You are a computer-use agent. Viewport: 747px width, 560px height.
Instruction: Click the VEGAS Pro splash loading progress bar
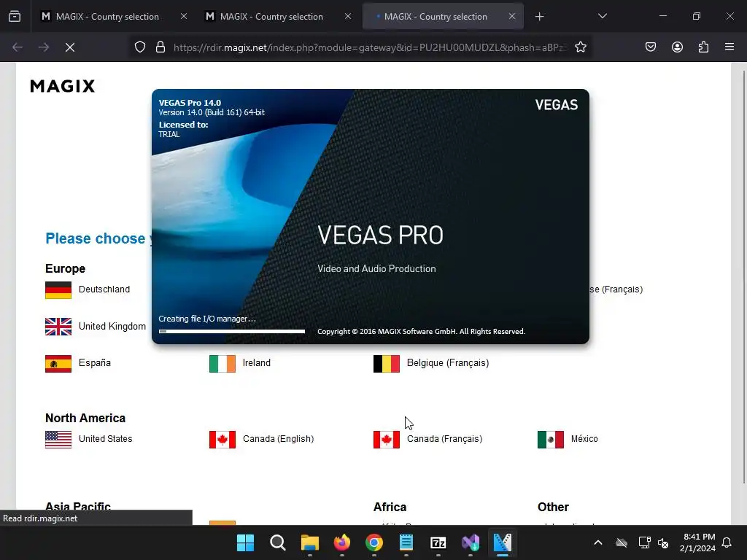[232, 331]
